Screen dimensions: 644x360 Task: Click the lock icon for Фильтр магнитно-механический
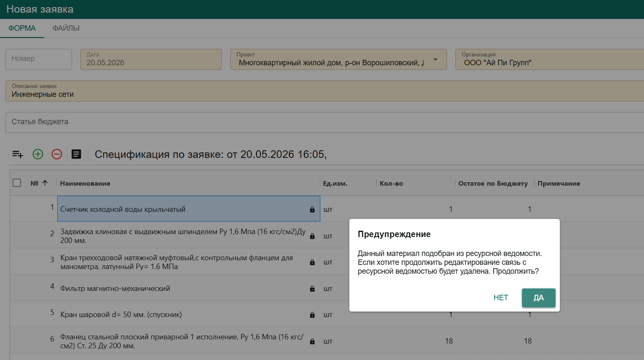point(312,289)
